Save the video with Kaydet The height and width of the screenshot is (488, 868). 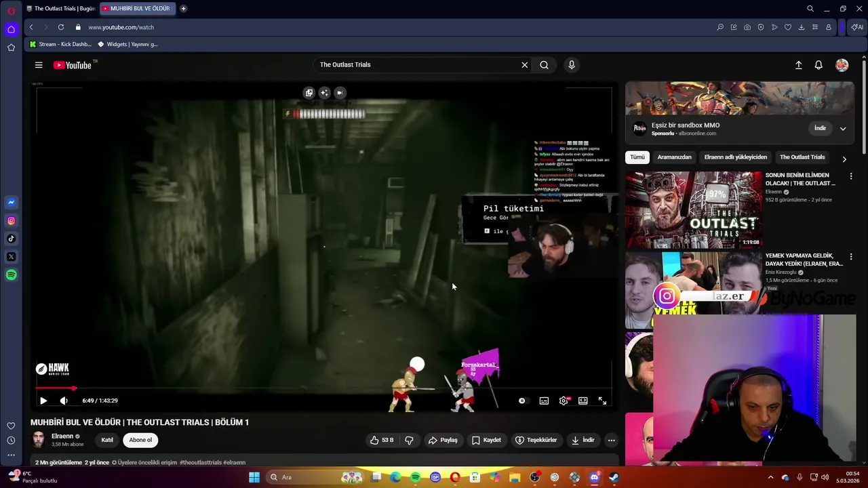tap(486, 440)
